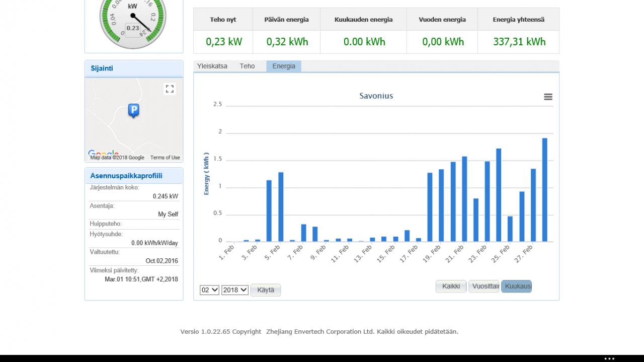Switch to the Yleiskatsa tab
This screenshot has height=362, width=644.
(x=212, y=66)
